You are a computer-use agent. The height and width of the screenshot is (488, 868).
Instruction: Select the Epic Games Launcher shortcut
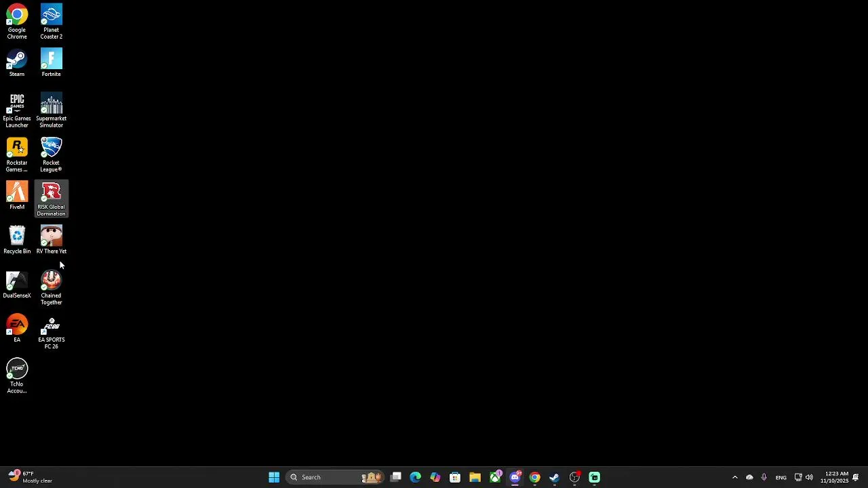[x=17, y=110]
